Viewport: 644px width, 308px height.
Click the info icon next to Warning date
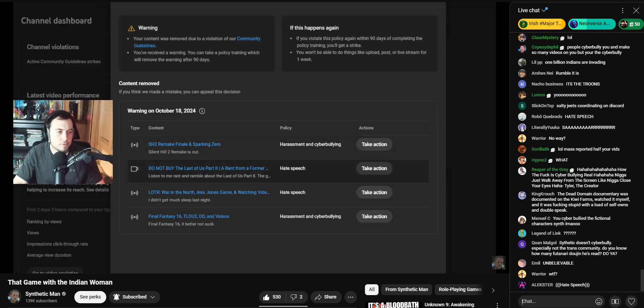202,111
